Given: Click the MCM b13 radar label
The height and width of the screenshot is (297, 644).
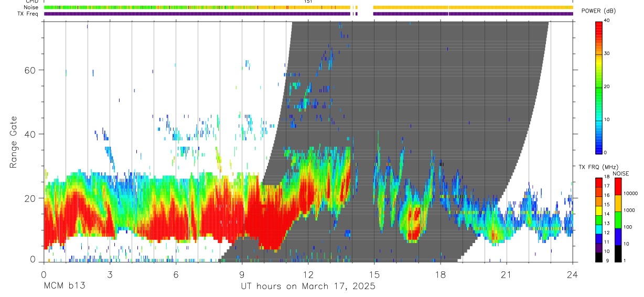Looking at the screenshot, I should 65,286.
